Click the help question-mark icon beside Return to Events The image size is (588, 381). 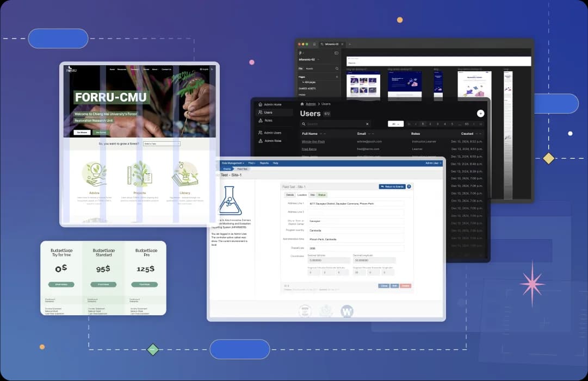pos(409,186)
